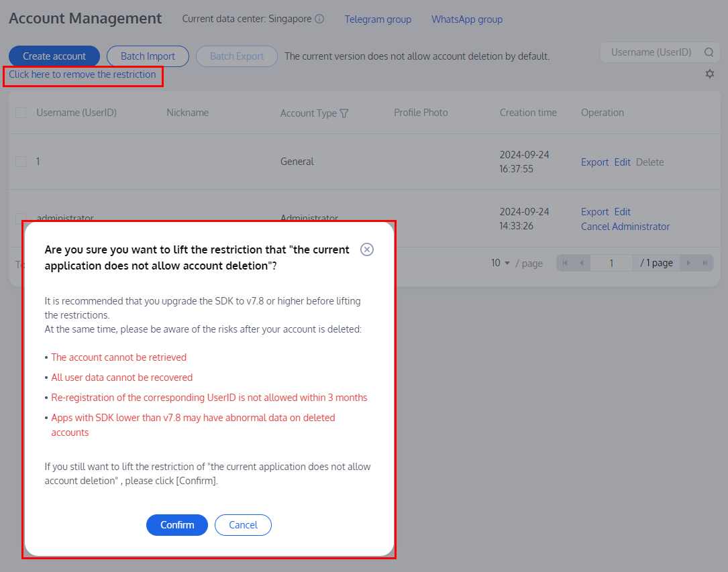Click the Batch Import button

point(148,56)
